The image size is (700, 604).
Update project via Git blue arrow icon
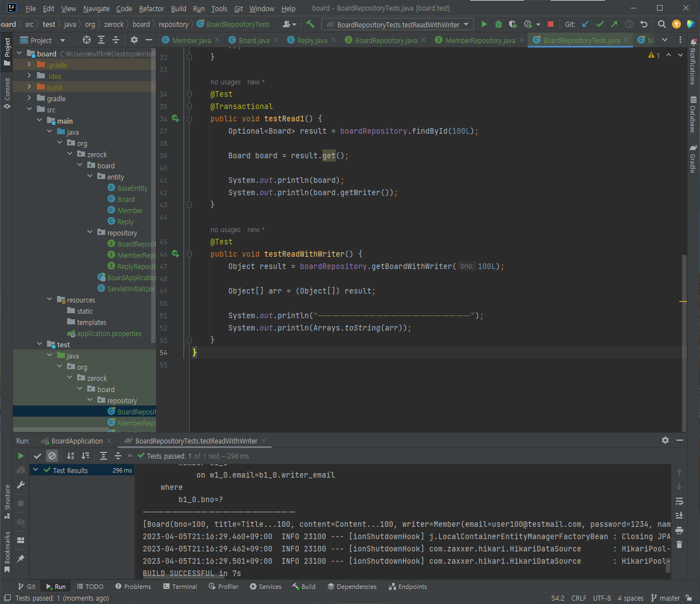(585, 24)
